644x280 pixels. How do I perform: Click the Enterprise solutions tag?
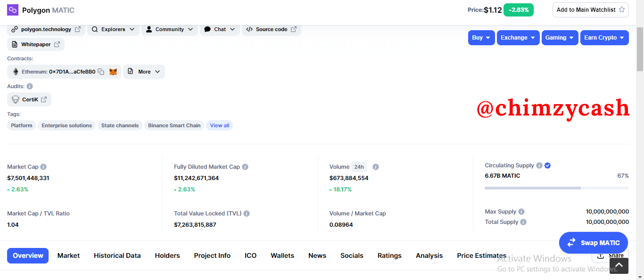(x=67, y=125)
